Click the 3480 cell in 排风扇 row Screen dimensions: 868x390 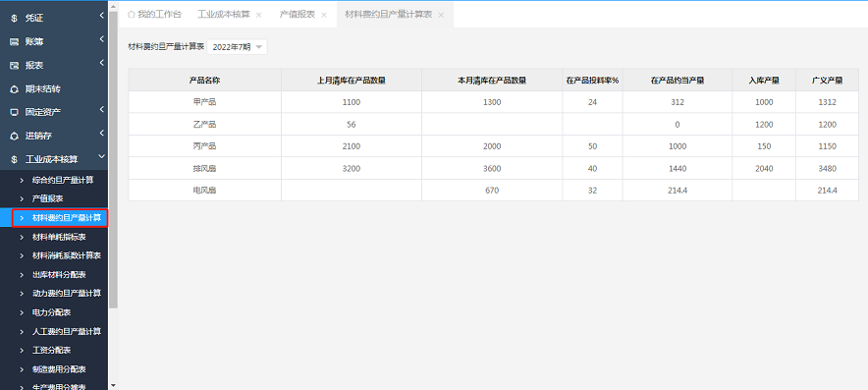tap(827, 168)
